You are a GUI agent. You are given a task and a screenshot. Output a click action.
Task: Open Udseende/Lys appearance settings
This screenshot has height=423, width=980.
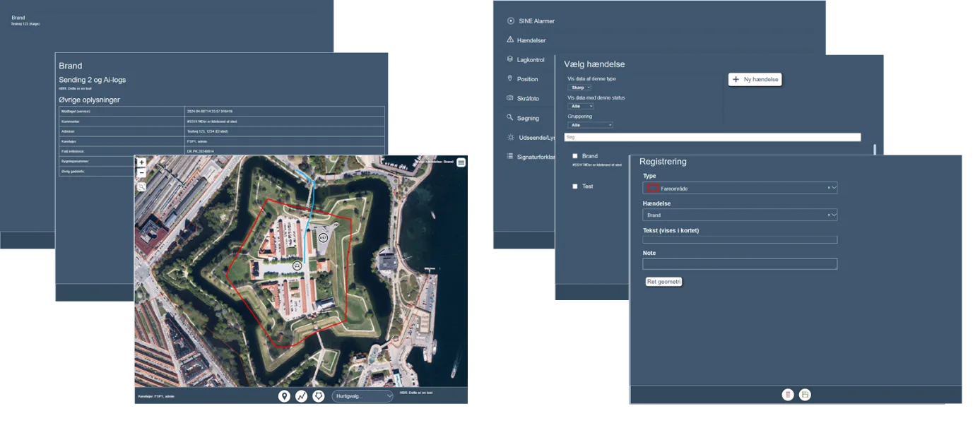531,137
